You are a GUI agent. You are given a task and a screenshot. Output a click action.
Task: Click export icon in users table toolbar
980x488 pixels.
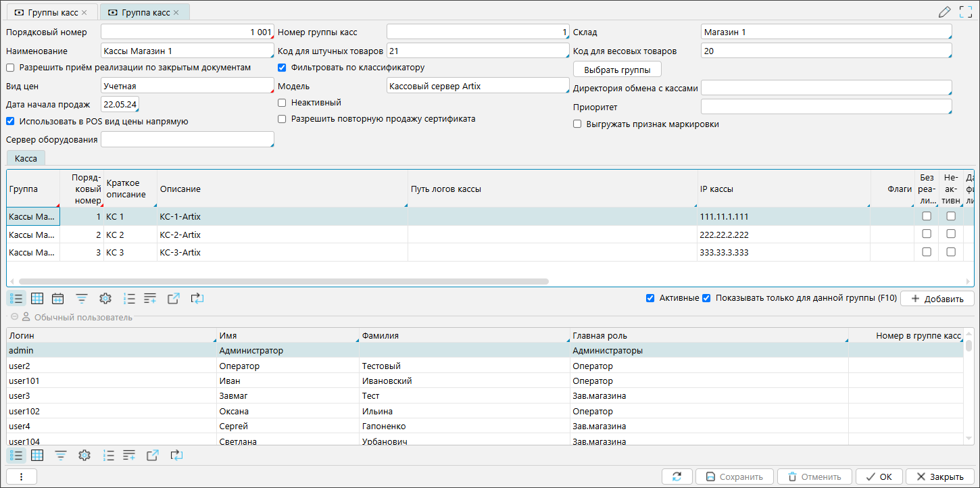click(153, 456)
